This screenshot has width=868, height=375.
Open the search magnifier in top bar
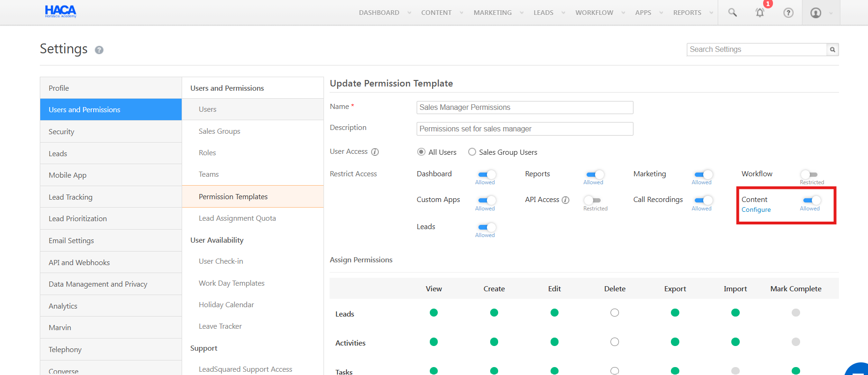pyautogui.click(x=732, y=13)
